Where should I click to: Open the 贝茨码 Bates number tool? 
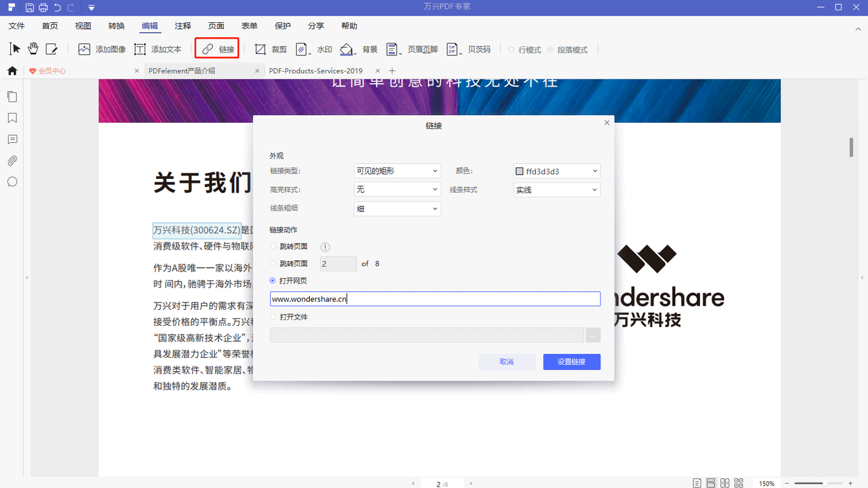[468, 49]
